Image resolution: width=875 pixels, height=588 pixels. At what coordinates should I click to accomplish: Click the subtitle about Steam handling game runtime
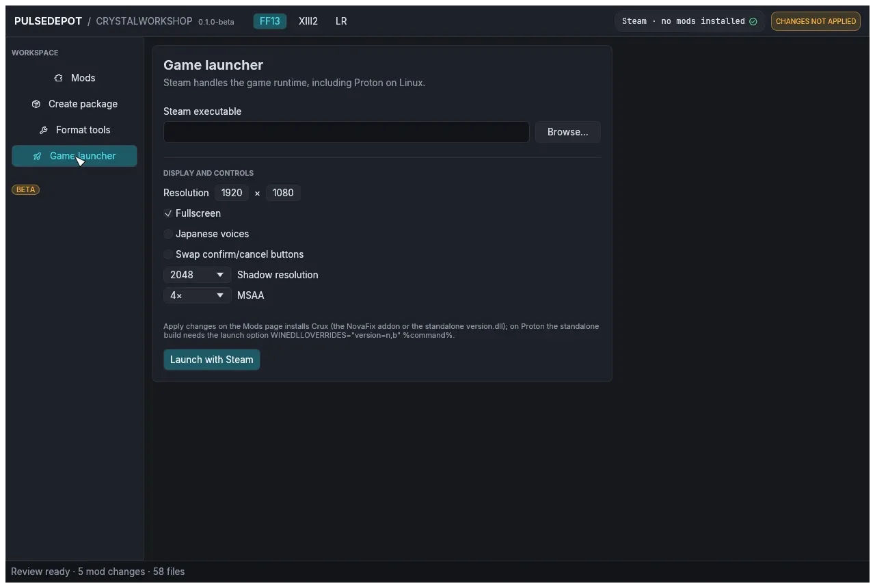click(294, 83)
